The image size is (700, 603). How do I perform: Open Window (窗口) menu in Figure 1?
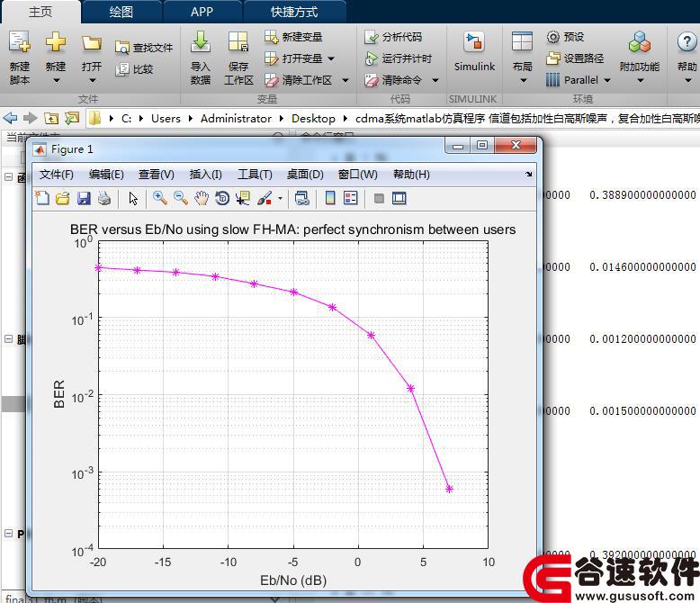[357, 175]
